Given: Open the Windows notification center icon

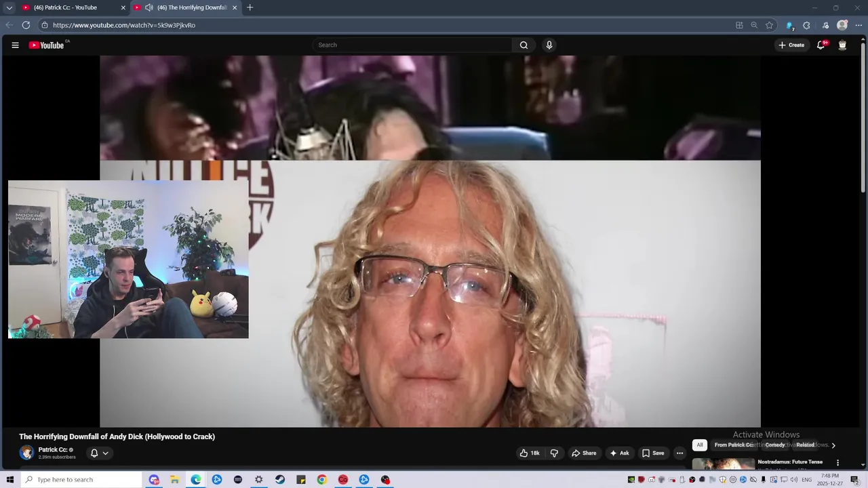Looking at the screenshot, I should [854, 480].
